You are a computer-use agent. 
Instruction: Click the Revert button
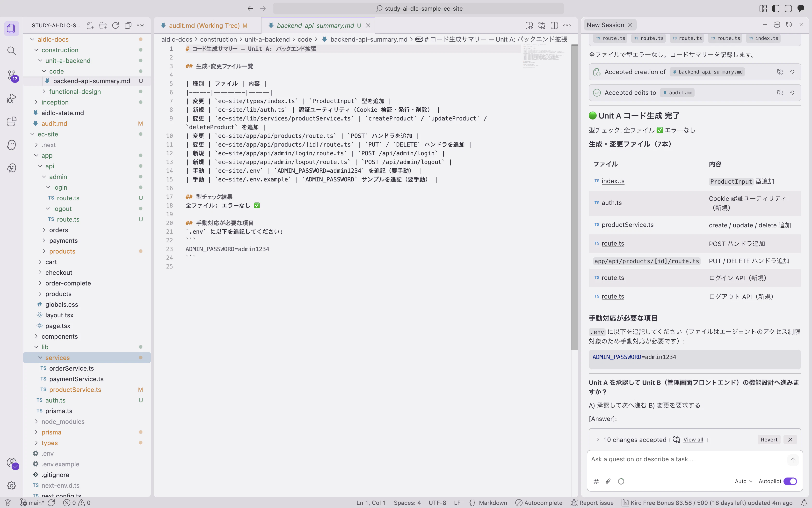click(769, 440)
